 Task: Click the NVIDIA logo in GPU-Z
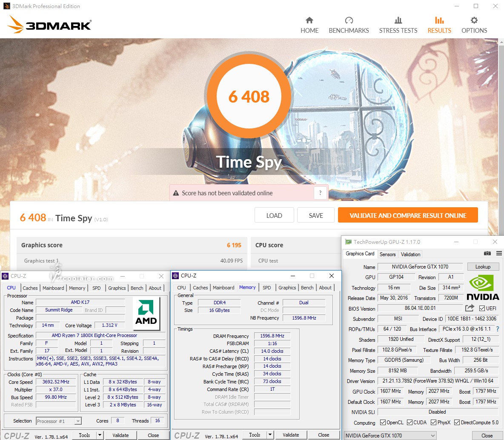482,288
